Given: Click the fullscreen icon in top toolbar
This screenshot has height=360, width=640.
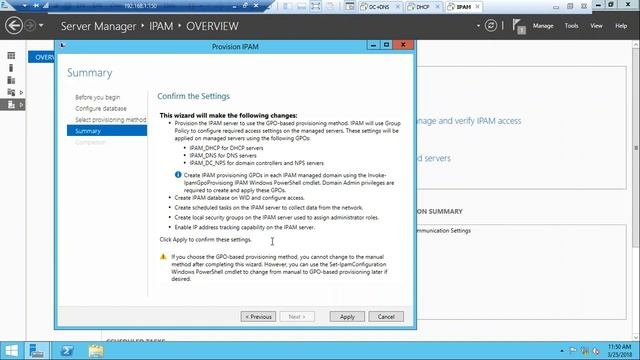Looking at the screenshot, I should 316,6.
